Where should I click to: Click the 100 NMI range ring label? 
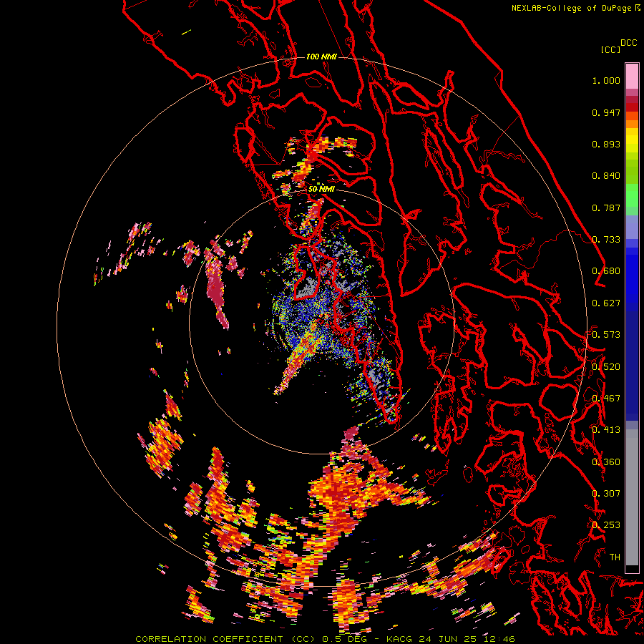[x=321, y=57]
